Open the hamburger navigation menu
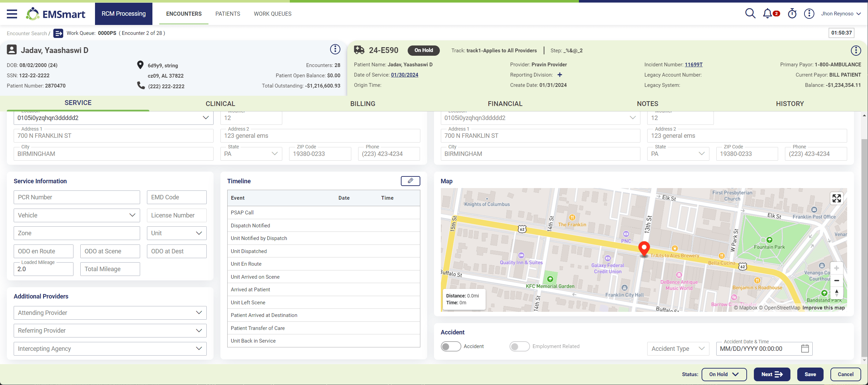 coord(12,14)
